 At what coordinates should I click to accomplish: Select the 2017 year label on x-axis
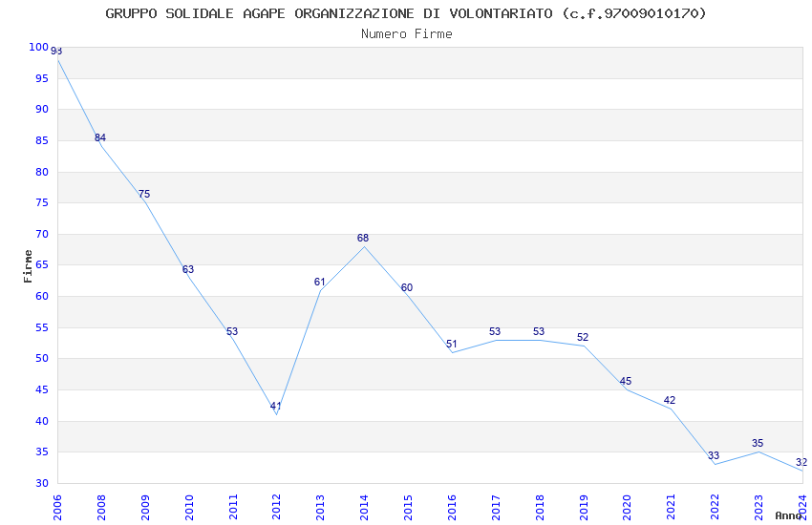click(496, 507)
